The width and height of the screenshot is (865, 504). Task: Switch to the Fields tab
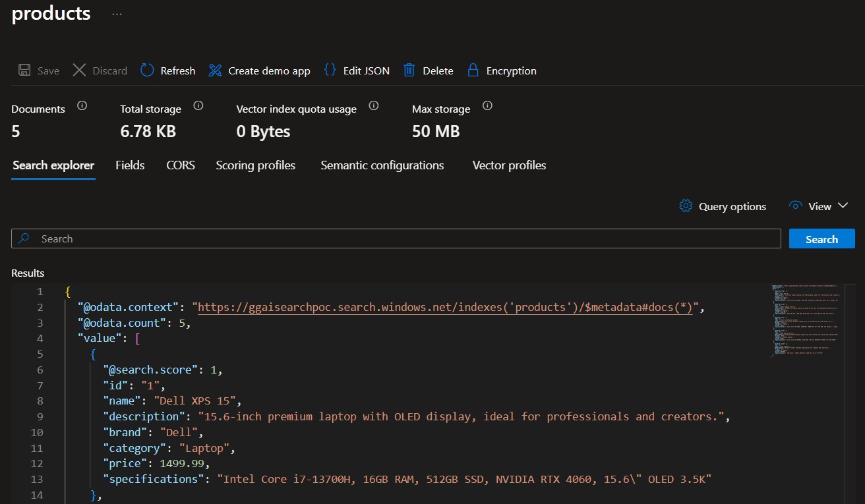(130, 165)
